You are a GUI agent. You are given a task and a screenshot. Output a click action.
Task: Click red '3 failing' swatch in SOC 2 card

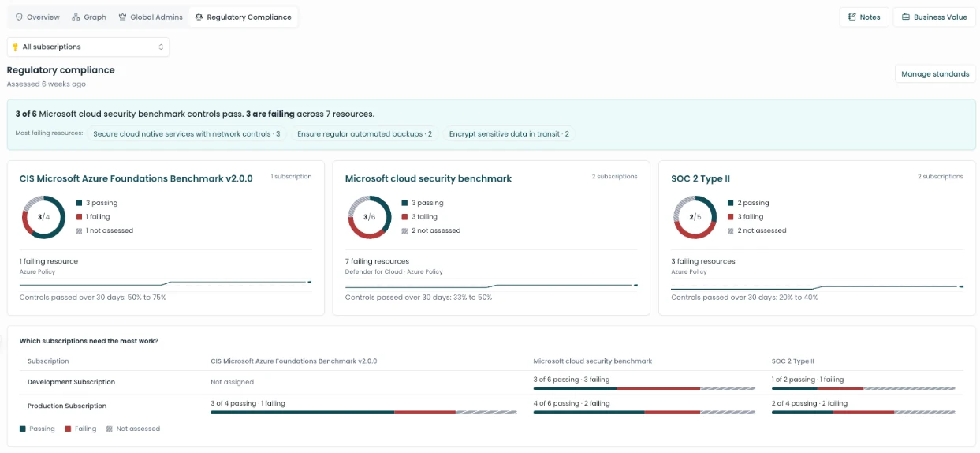[730, 216]
